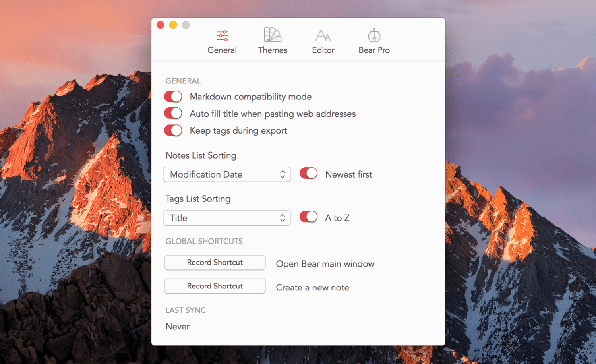
Task: Expand the Title dropdown under Tags List Sorting
Action: point(227,218)
